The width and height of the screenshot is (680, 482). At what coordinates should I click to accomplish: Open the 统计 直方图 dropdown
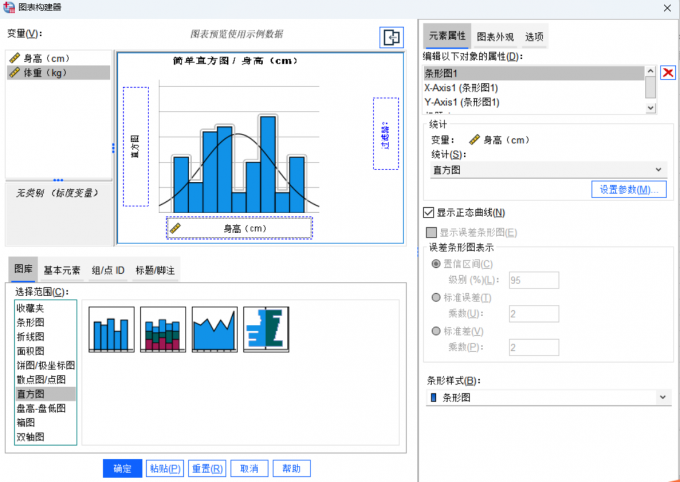548,170
